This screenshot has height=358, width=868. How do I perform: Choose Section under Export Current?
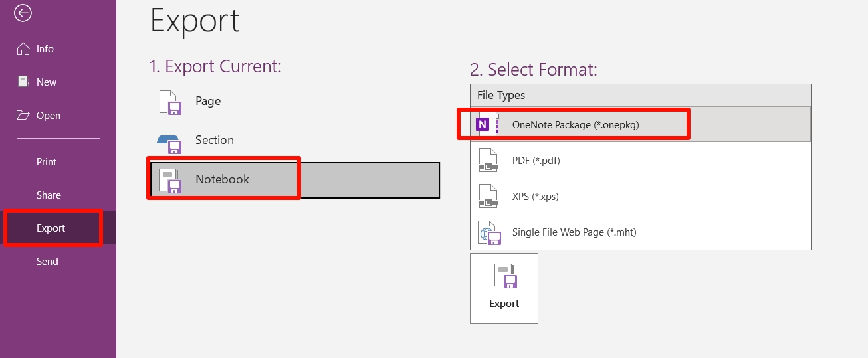point(294,141)
